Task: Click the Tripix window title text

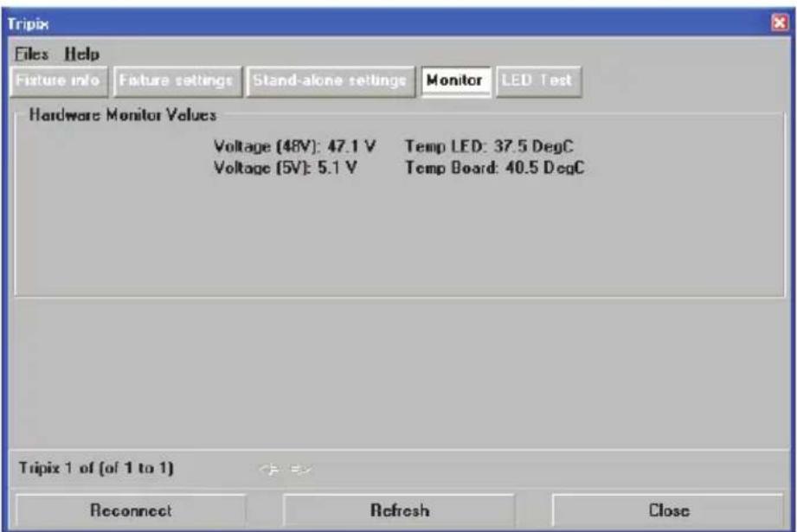Action: tap(29, 23)
